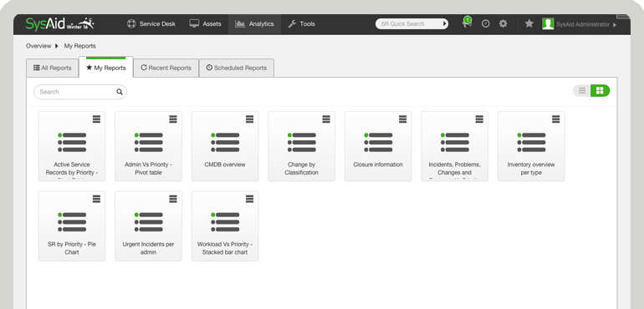The image size is (644, 309).
Task: Open menu on CMDB overview card
Action: 250,119
